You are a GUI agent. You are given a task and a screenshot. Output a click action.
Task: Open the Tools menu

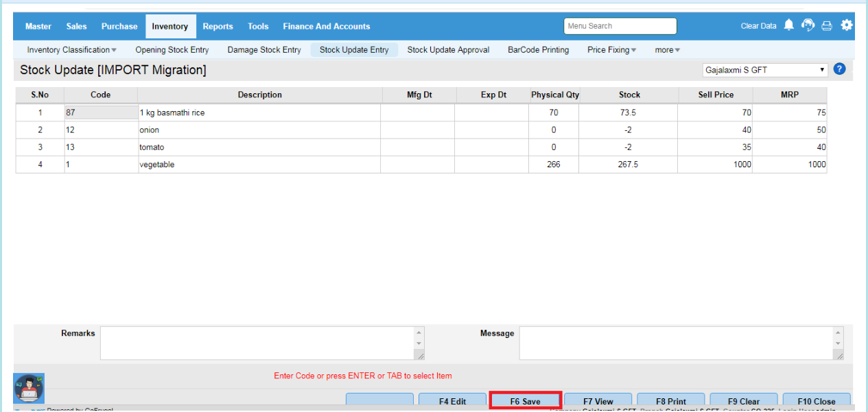[258, 26]
